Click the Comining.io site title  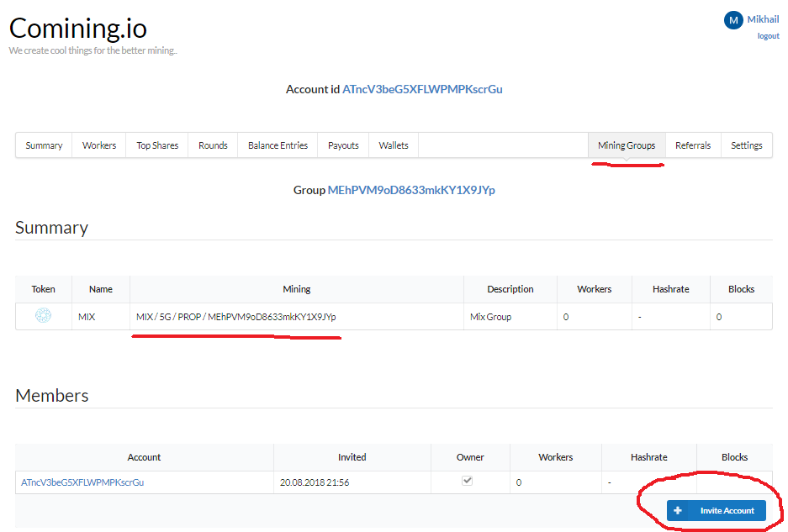click(78, 28)
